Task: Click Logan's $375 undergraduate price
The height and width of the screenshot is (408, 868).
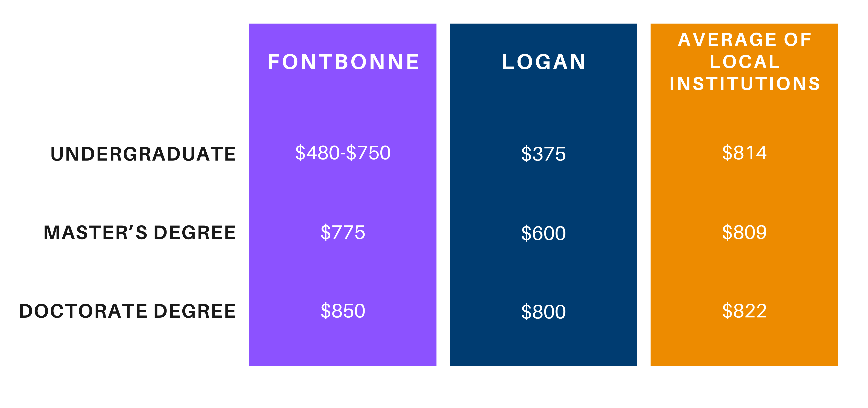Action: point(543,154)
